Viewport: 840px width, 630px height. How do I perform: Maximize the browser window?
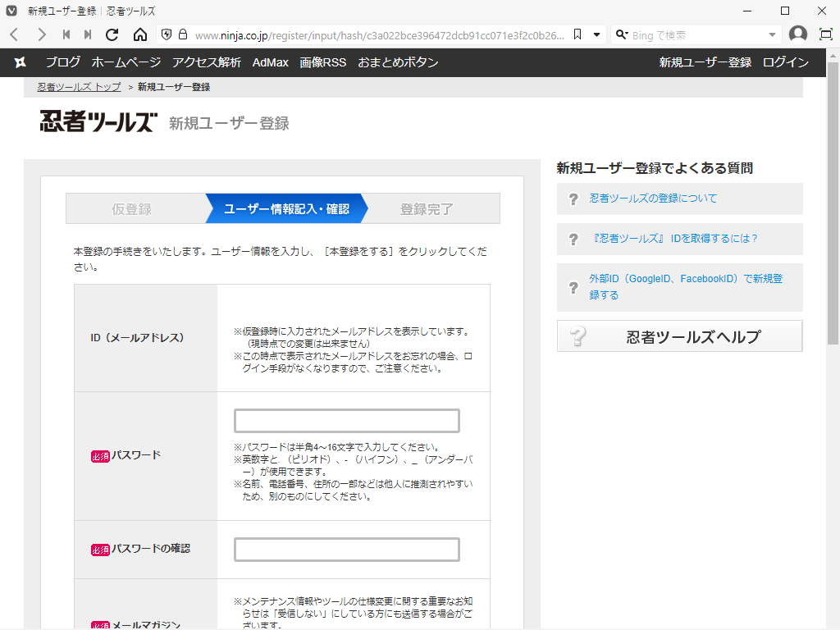click(x=785, y=11)
